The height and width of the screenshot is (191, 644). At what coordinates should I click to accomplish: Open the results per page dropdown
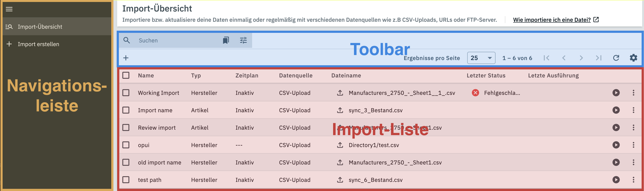pyautogui.click(x=481, y=58)
